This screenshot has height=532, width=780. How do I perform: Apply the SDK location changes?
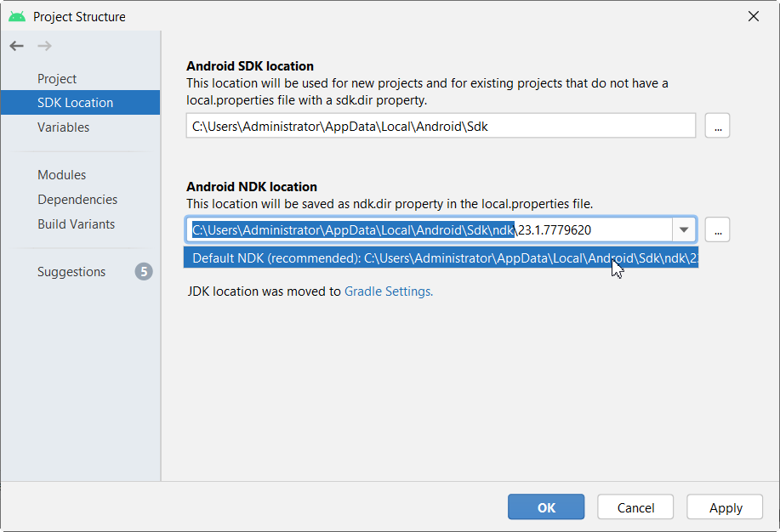[x=726, y=507]
